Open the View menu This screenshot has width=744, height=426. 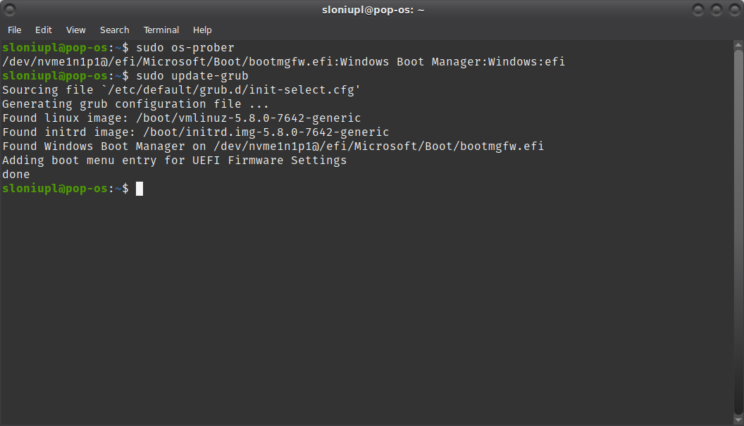point(76,30)
